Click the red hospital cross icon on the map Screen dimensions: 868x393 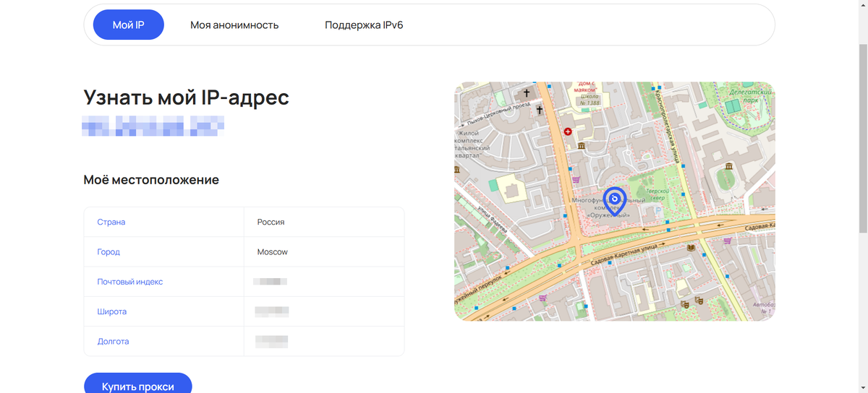(x=568, y=132)
